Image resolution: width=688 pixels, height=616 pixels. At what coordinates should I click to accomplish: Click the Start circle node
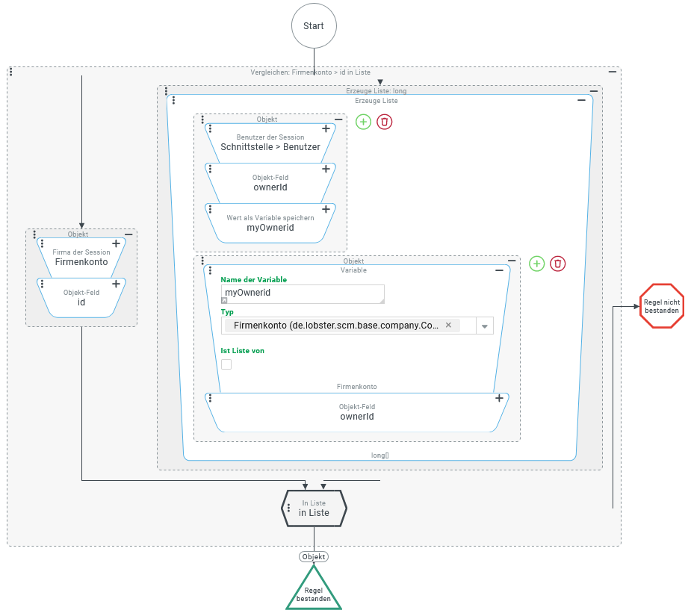pos(314,26)
